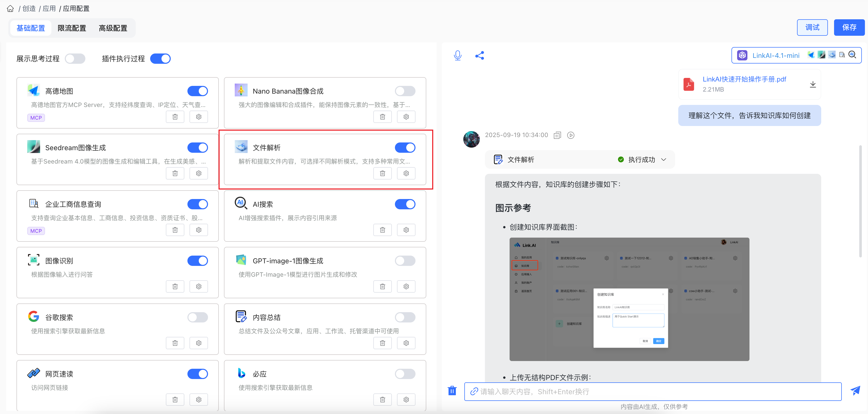Delete the 企业工商信息查询 plugin
The image size is (868, 414).
click(175, 230)
